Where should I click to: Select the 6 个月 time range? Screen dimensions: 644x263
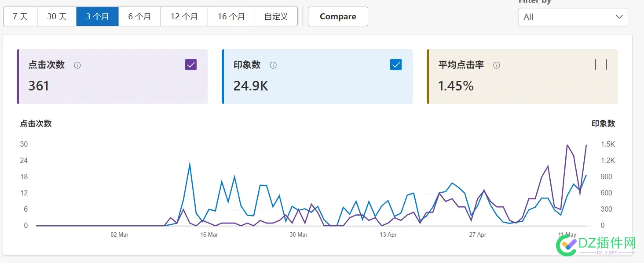(x=139, y=16)
